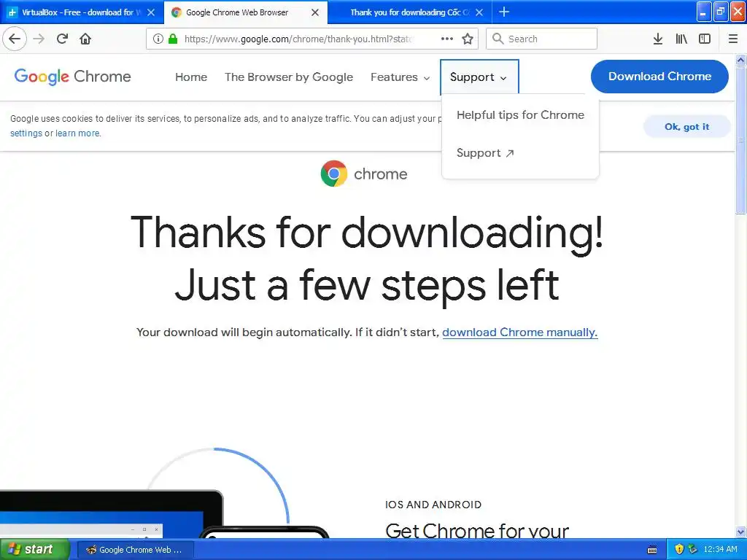The width and height of the screenshot is (747, 560).
Task: Click the Download Chrome button
Action: pos(659,76)
